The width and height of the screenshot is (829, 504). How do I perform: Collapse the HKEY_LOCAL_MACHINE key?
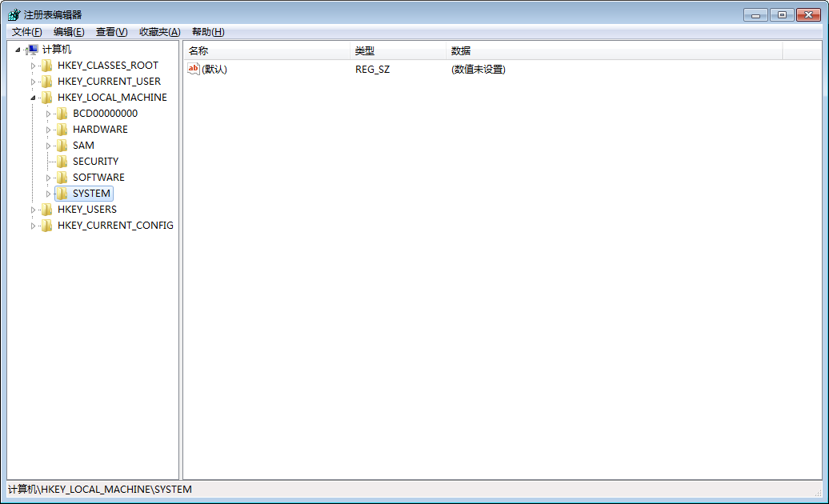click(33, 98)
